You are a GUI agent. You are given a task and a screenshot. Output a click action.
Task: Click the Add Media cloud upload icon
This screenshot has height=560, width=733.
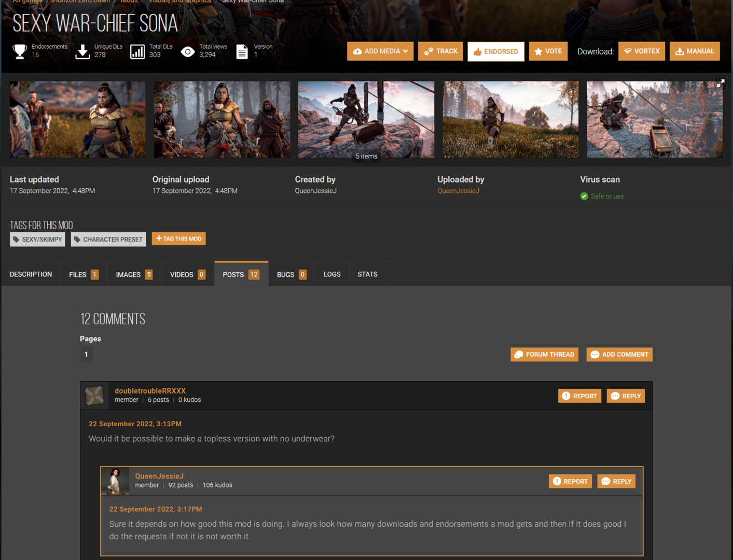357,51
